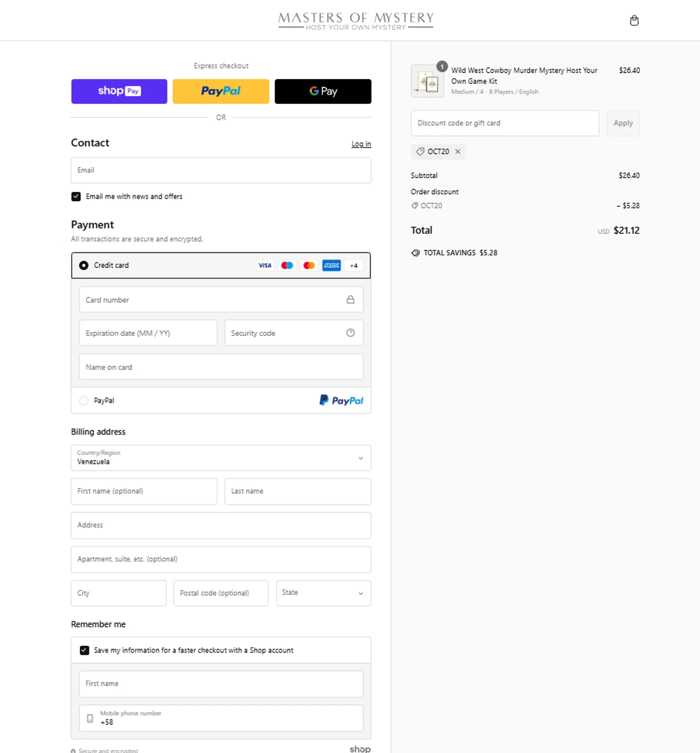The width and height of the screenshot is (700, 753).
Task: Open the State dropdown
Action: (x=323, y=593)
